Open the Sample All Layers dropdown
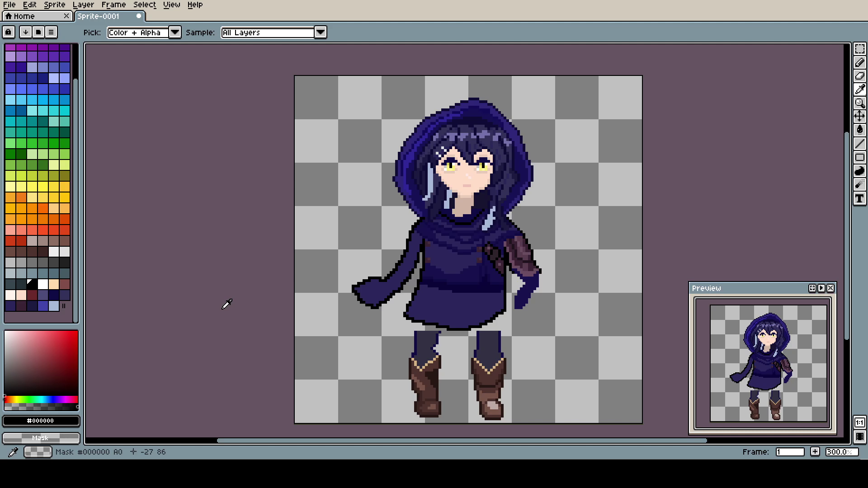Image resolution: width=868 pixels, height=488 pixels. click(320, 33)
